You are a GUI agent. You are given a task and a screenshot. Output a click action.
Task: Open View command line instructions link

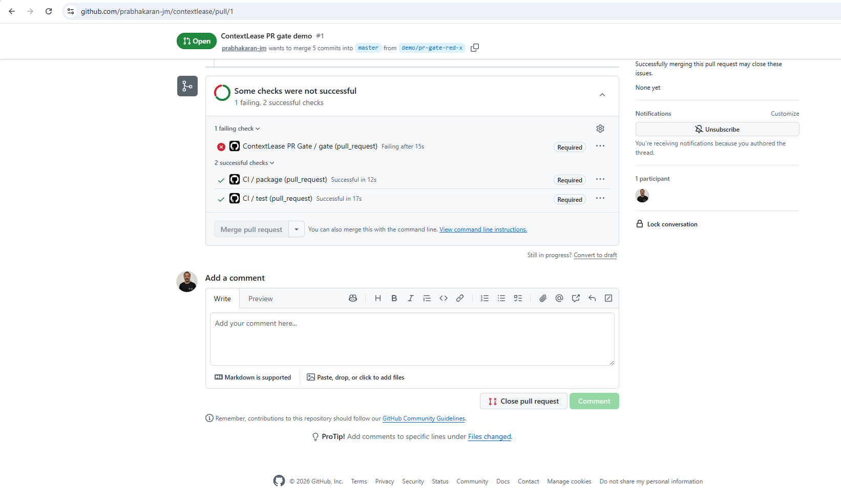(x=483, y=229)
